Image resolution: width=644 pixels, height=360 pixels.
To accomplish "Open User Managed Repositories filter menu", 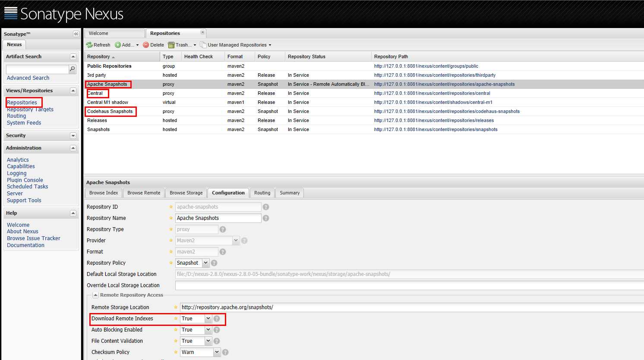I will (236, 45).
